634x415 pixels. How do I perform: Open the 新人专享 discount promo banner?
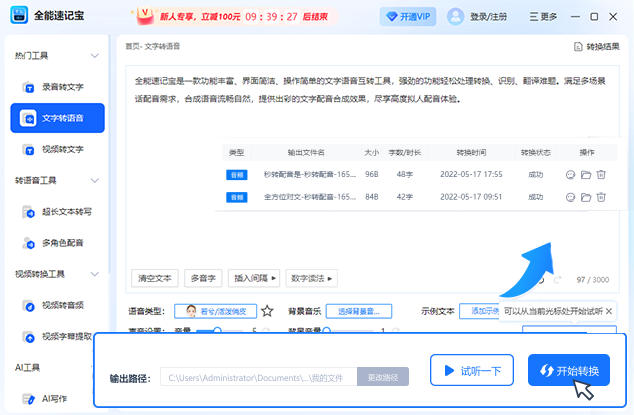234,17
